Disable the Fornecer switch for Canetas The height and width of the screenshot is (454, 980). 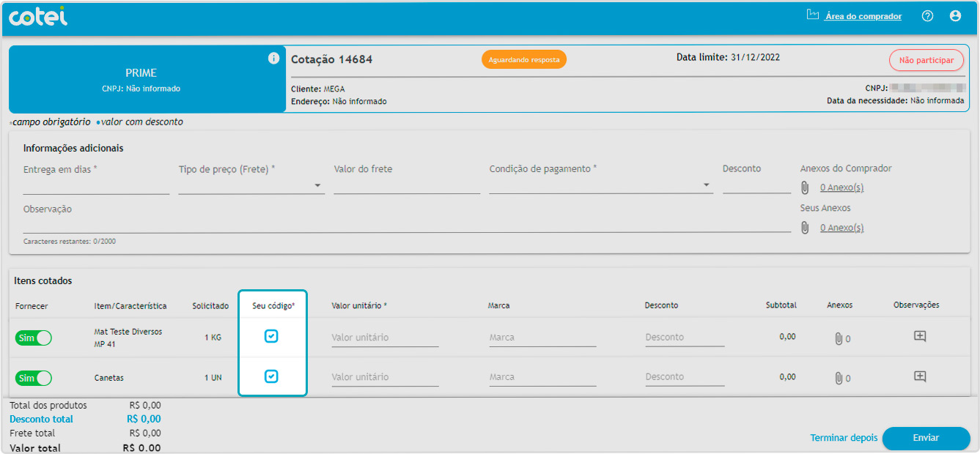pos(34,378)
